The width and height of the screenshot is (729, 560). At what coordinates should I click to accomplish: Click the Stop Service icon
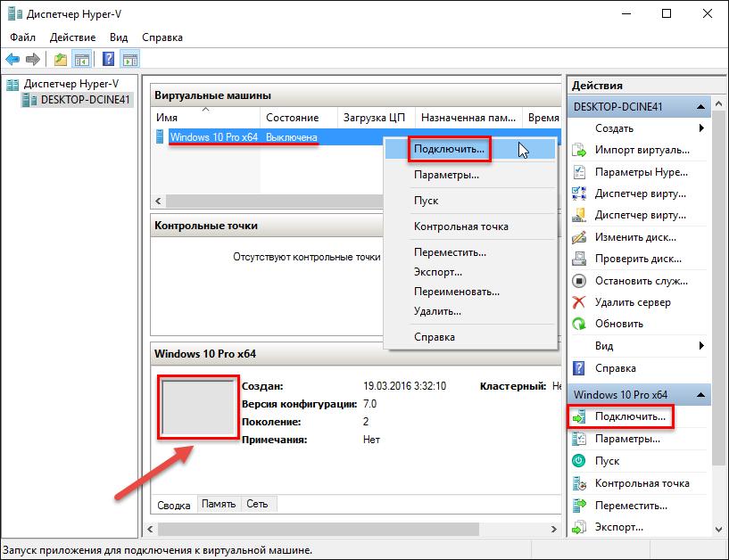[x=579, y=281]
